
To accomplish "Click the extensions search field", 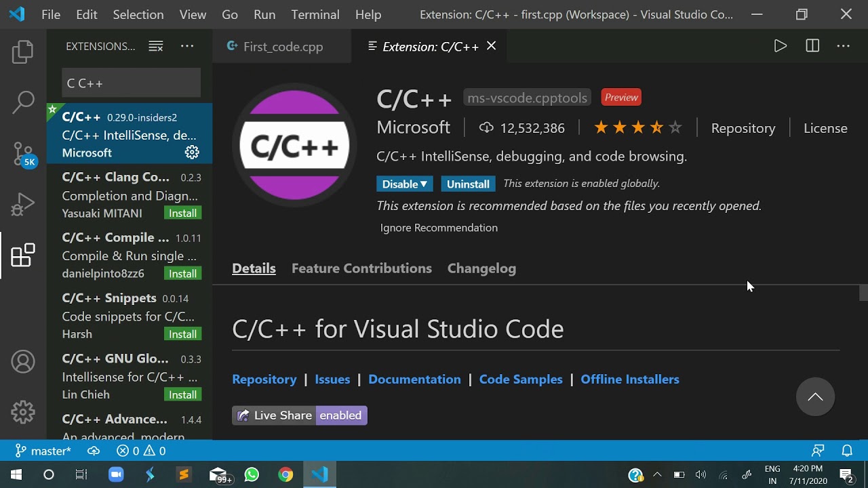I will click(131, 83).
